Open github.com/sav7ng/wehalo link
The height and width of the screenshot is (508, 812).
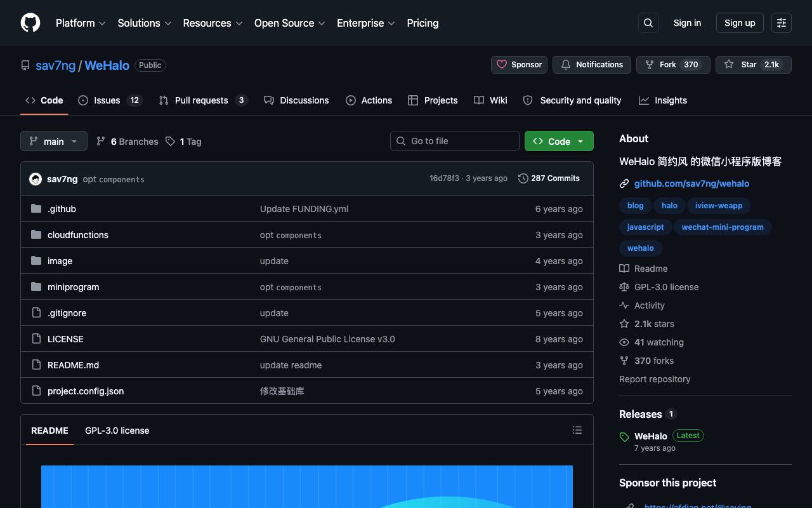coord(691,184)
